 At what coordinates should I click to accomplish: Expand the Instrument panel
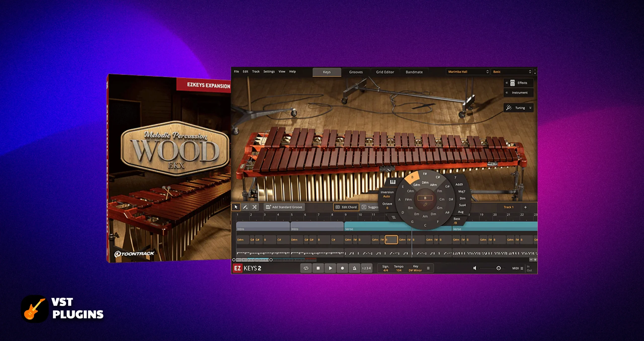click(x=518, y=92)
